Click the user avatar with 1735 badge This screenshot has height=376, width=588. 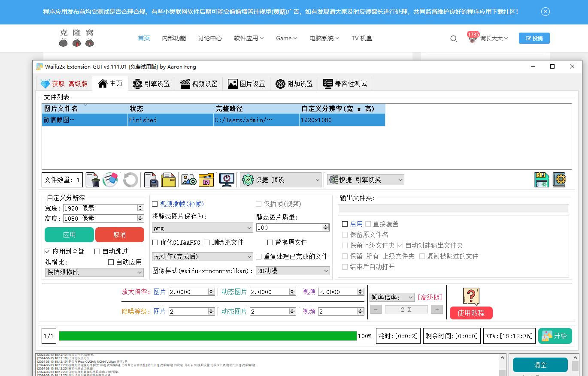(x=473, y=38)
